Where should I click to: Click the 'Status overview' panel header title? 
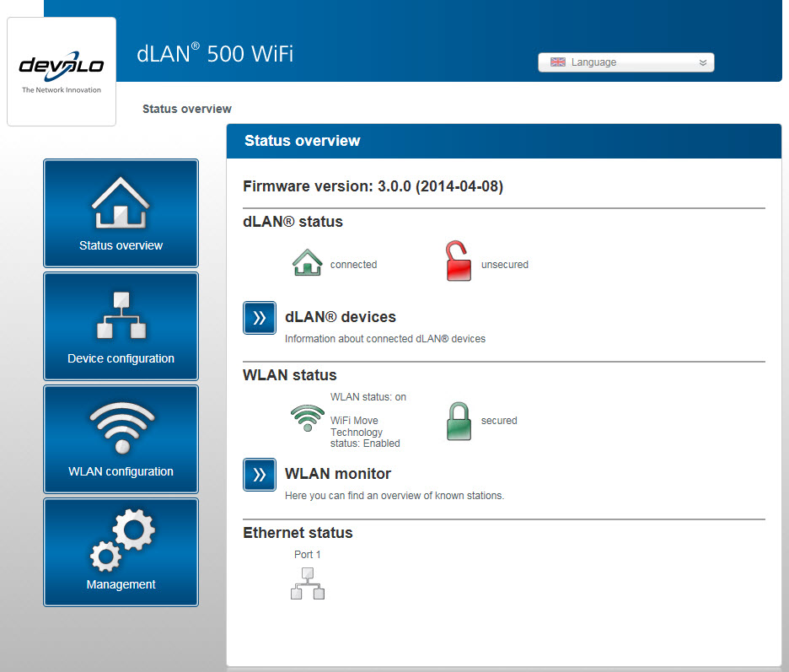coord(302,141)
